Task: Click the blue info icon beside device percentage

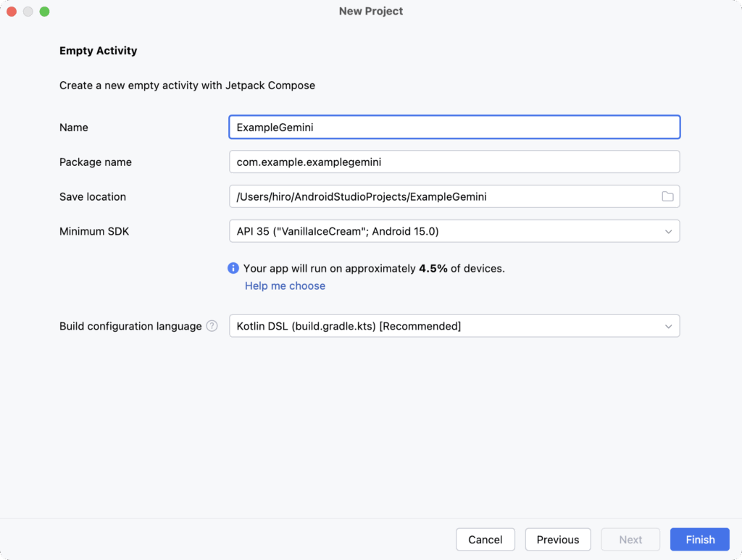Action: [x=233, y=268]
